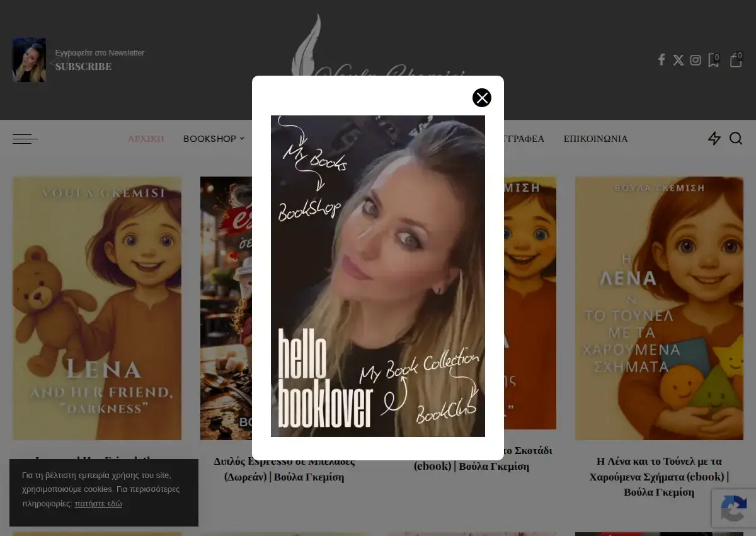Open the Facebook page icon
Screen dimensions: 756x536
point(661,60)
